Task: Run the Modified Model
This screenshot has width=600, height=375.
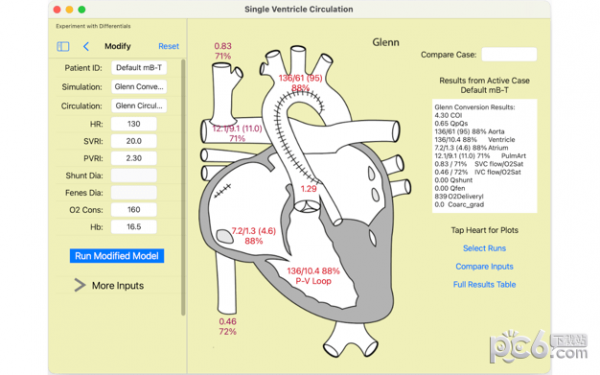Action: click(117, 256)
